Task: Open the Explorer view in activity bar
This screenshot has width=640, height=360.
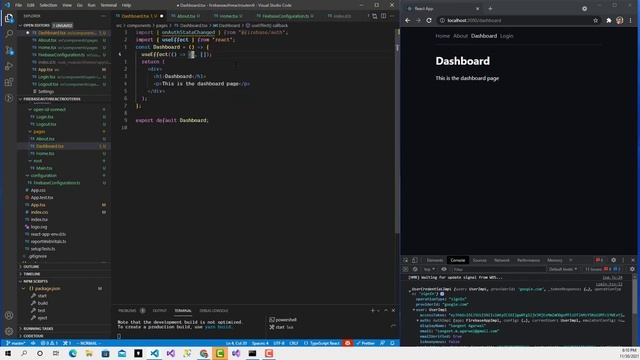Action: (x=9, y=18)
